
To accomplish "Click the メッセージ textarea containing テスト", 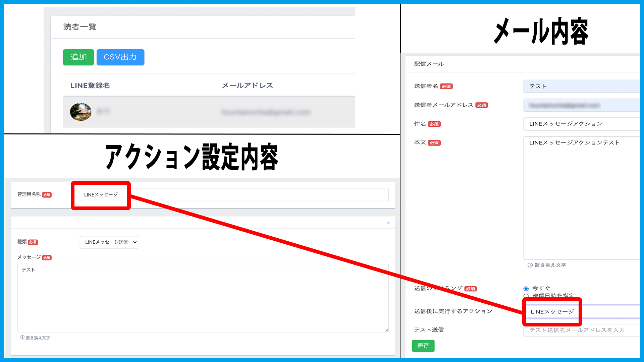I will pyautogui.click(x=203, y=298).
